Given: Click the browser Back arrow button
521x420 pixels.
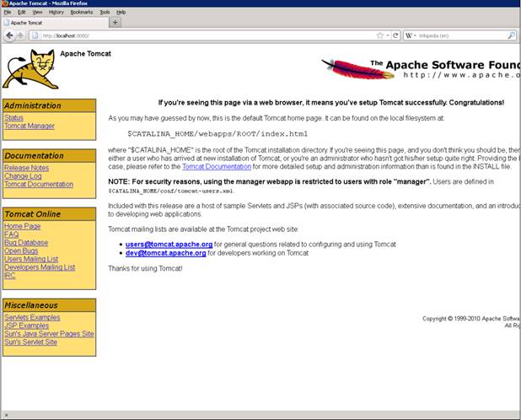Looking at the screenshot, I should tap(8, 35).
